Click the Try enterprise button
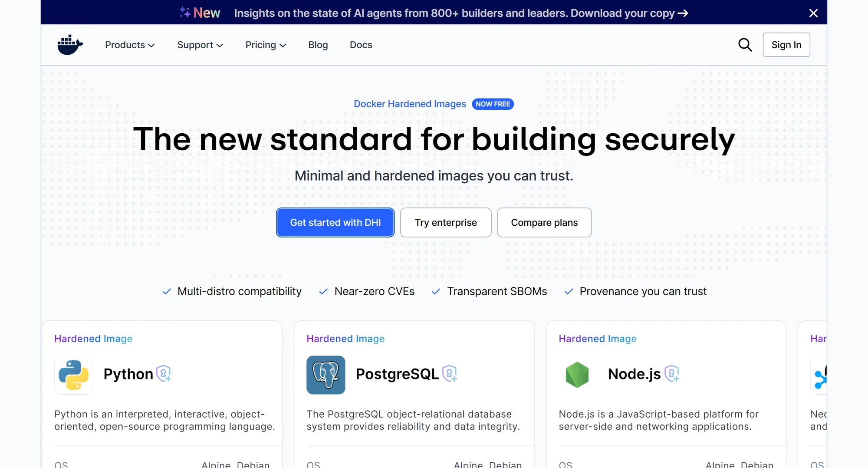This screenshot has height=468, width=868. [446, 222]
